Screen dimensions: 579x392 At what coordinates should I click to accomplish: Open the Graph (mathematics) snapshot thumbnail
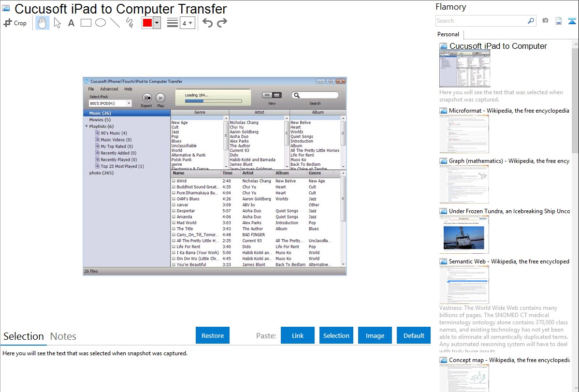pyautogui.click(x=464, y=184)
